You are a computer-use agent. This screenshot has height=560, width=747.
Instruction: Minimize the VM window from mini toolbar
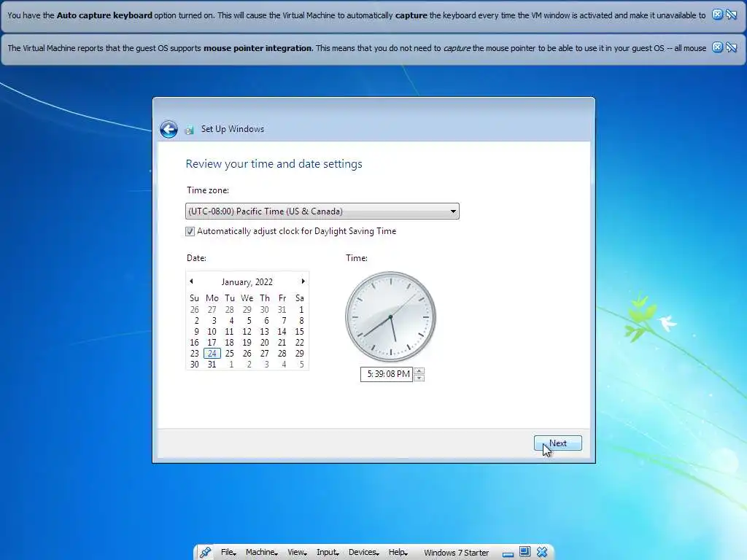click(x=508, y=553)
